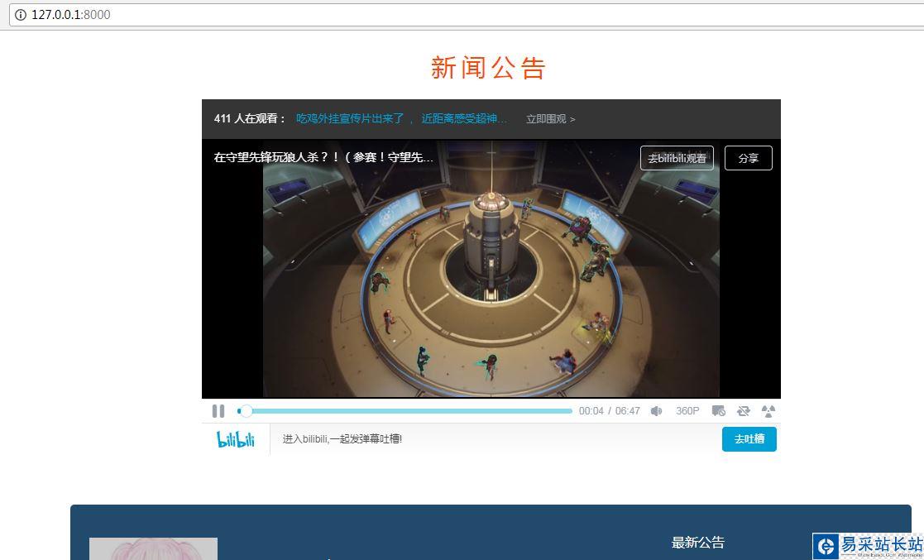The image size is (924, 560).
Task: Open the 吃鸡外挂宣传片 trending video link
Action: pyautogui.click(x=401, y=119)
